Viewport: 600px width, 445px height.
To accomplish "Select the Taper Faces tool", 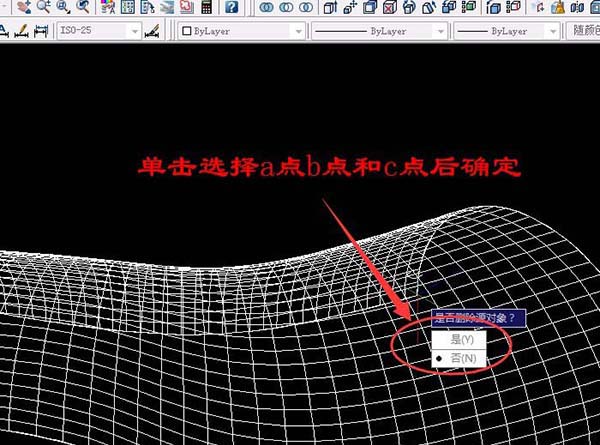I will pos(429,7).
